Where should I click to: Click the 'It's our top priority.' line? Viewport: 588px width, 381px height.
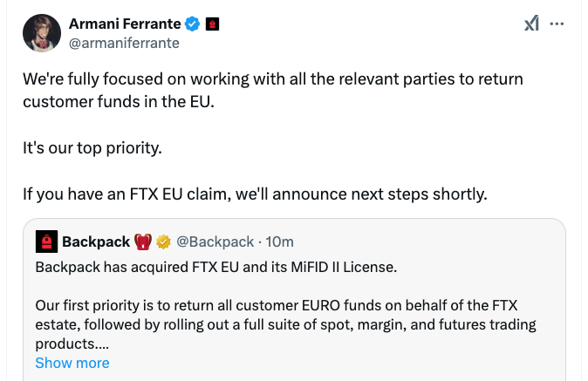(92, 146)
